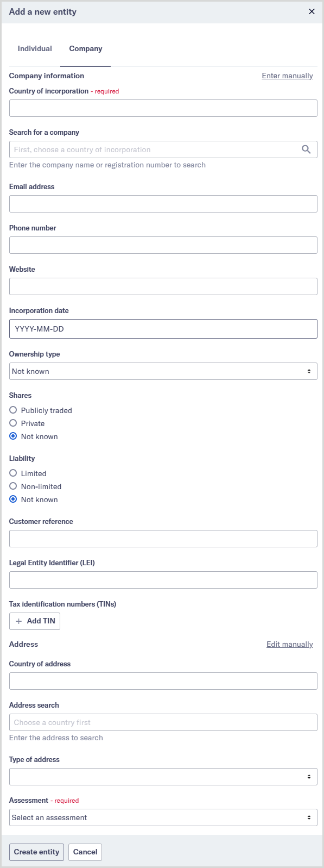Open the Ownership type dropdown

[163, 371]
